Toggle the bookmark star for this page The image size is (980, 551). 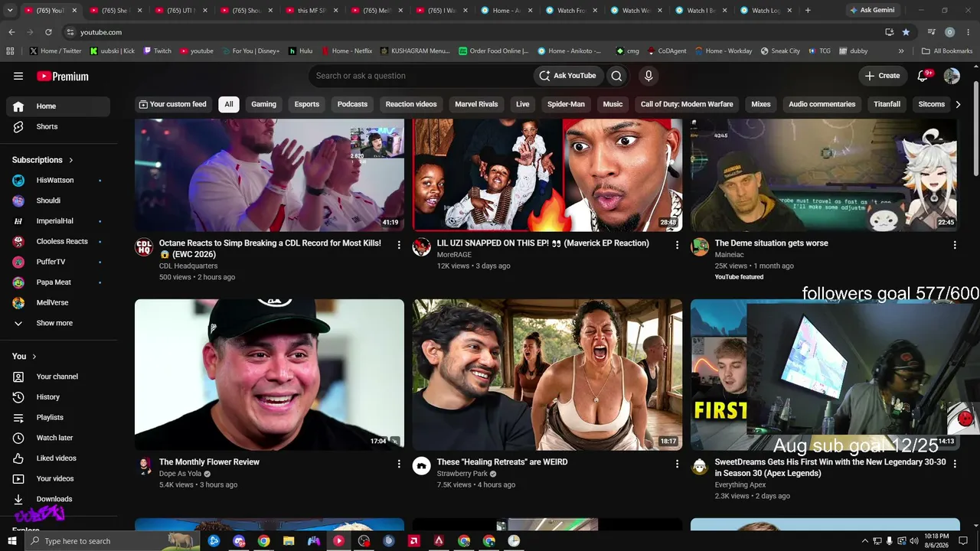[906, 32]
